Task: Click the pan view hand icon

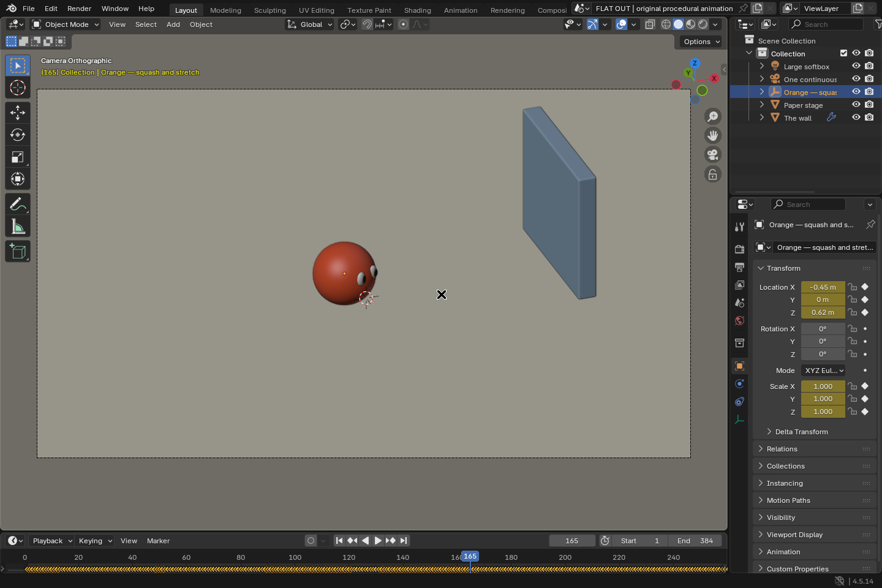Action: (713, 135)
